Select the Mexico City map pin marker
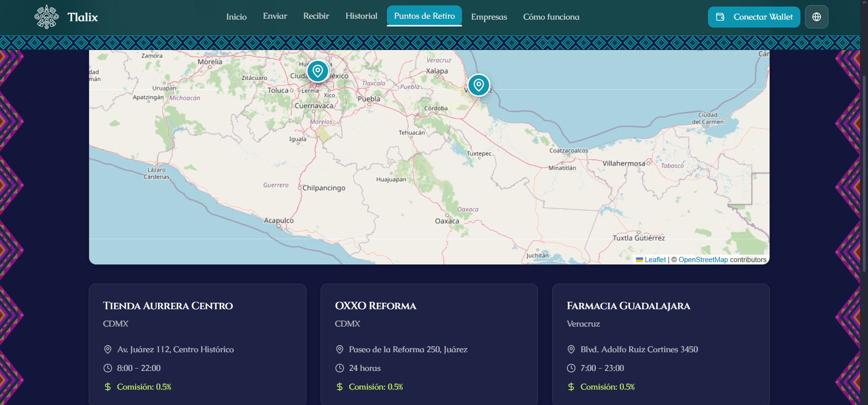868x405 pixels. click(318, 71)
